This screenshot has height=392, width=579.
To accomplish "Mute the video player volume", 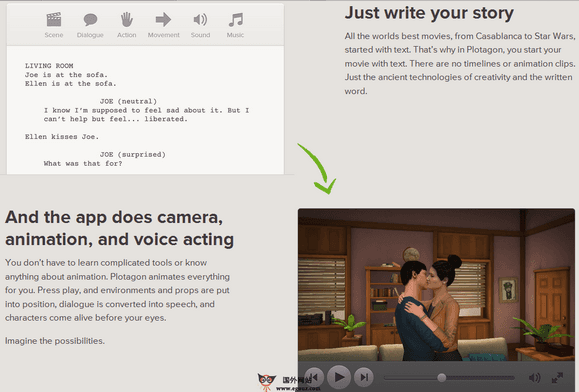I will [534, 378].
